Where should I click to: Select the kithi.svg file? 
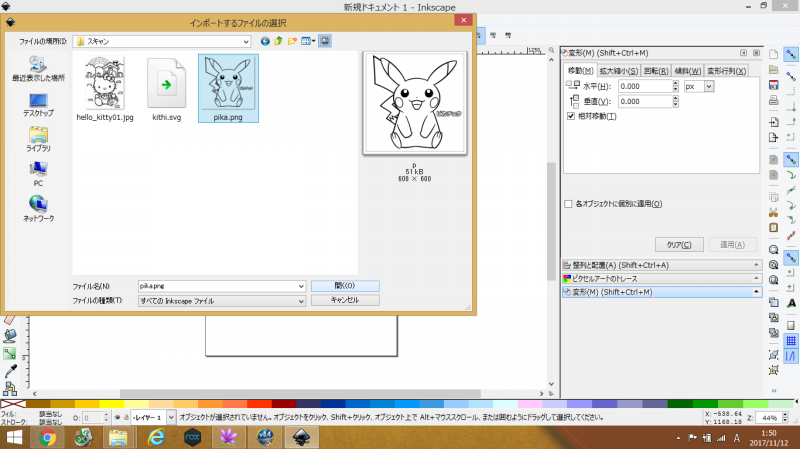pyautogui.click(x=166, y=88)
